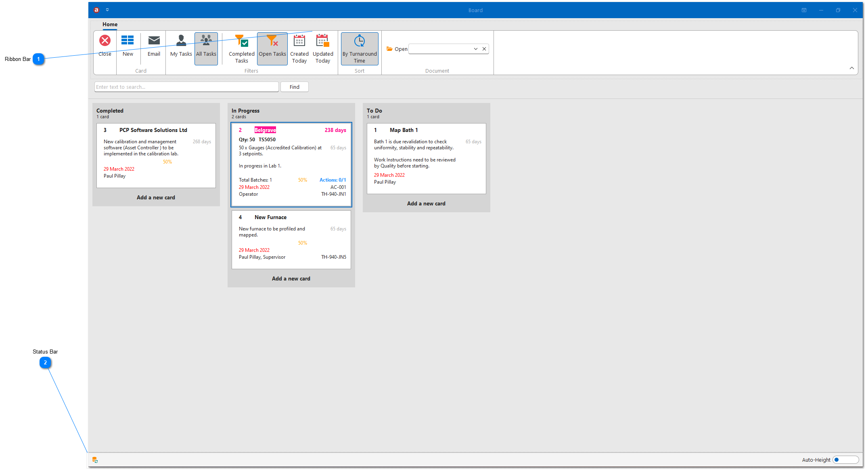Click AC-001 on the Belgrave card
Screen dimensions: 868x473
[338, 187]
